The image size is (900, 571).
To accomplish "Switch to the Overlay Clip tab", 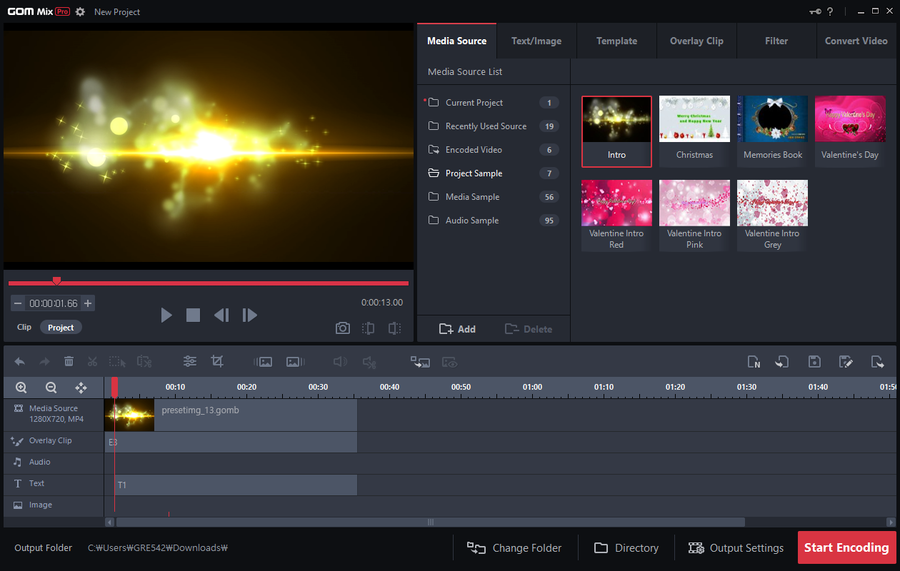I will coord(696,41).
